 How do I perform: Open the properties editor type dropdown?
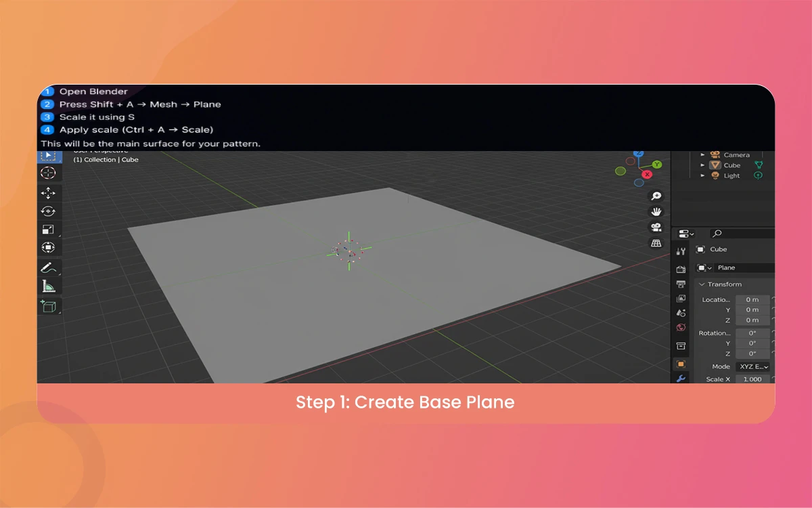[x=686, y=233]
